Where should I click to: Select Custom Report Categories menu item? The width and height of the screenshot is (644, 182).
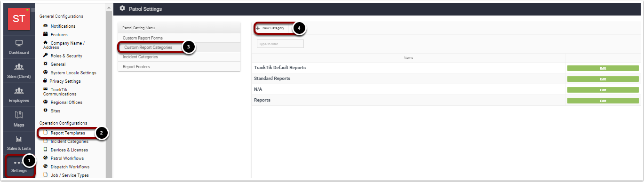(x=148, y=47)
